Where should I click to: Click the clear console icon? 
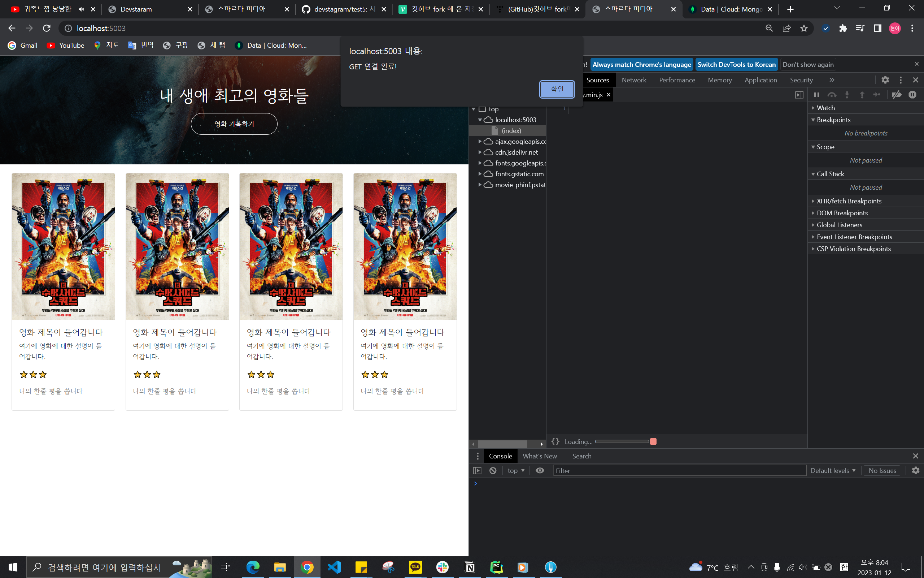(x=493, y=471)
